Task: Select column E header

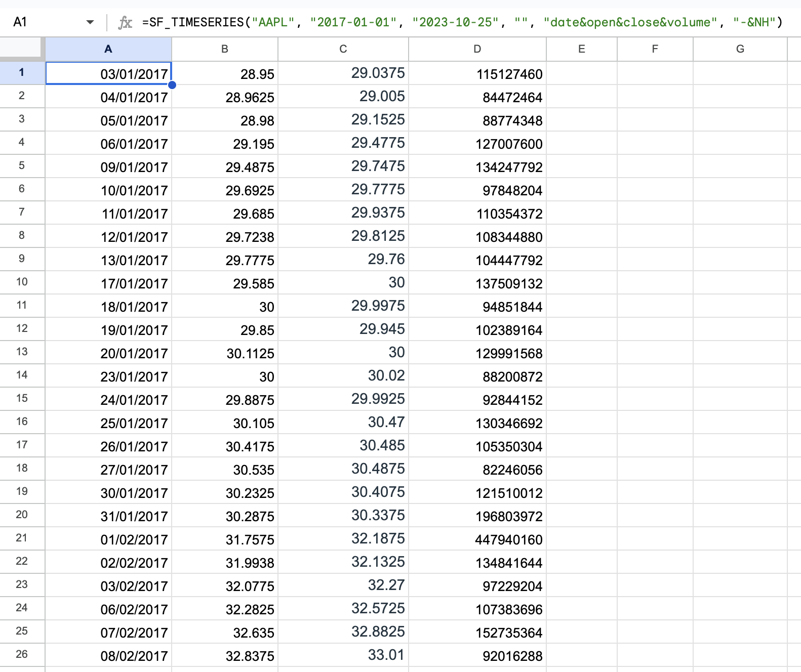Action: (x=582, y=49)
